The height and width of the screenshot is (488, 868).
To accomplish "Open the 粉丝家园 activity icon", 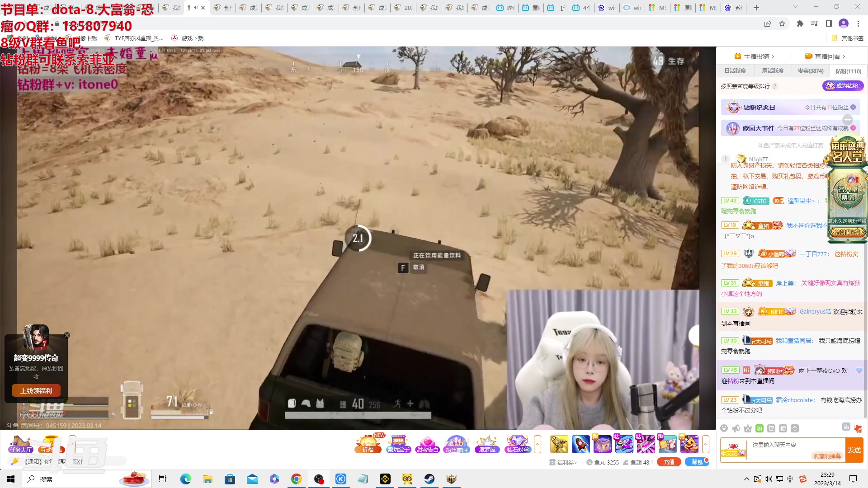I will (x=457, y=444).
